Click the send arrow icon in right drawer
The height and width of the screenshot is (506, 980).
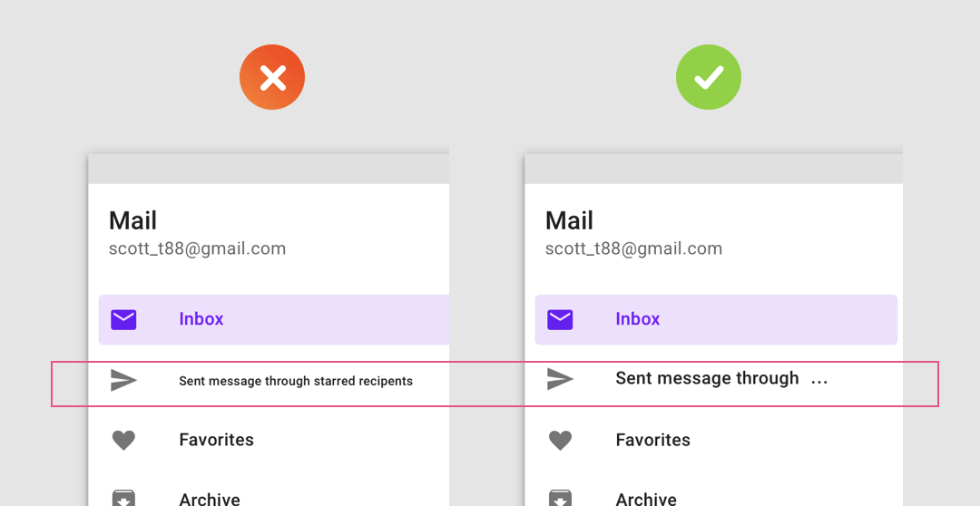coord(560,378)
